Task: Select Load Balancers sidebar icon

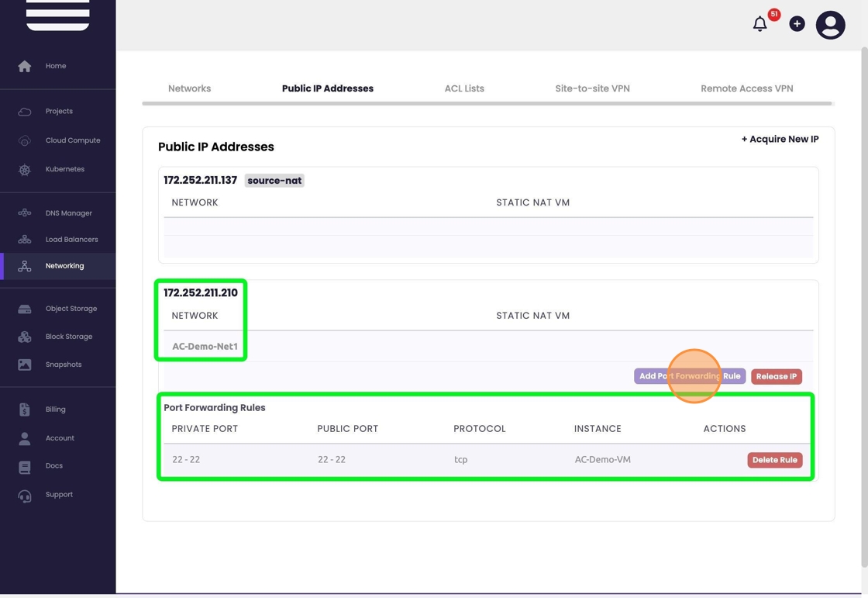Action: [x=25, y=240]
